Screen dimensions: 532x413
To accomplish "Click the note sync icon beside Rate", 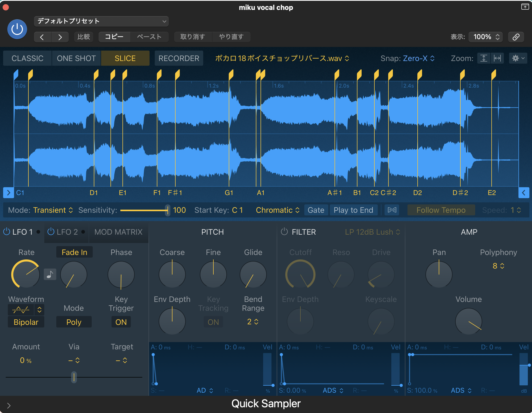I will click(50, 274).
